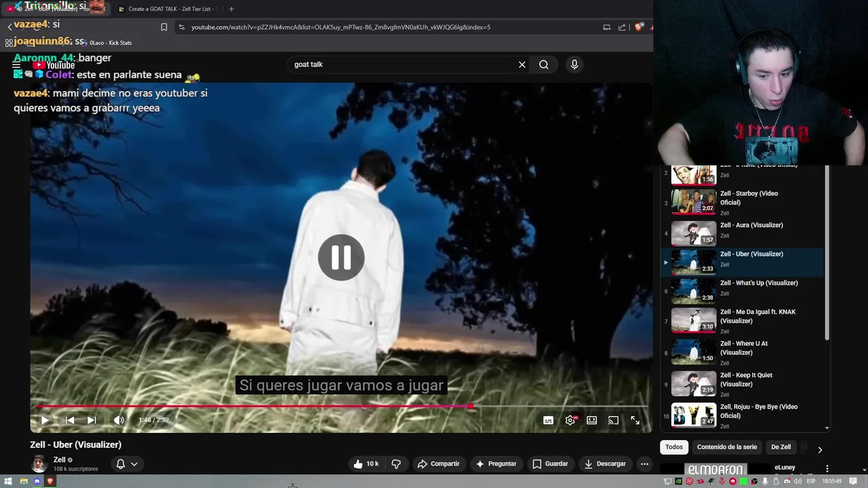868x488 pixels.
Task: Click the notification bell for Zell
Action: click(121, 464)
